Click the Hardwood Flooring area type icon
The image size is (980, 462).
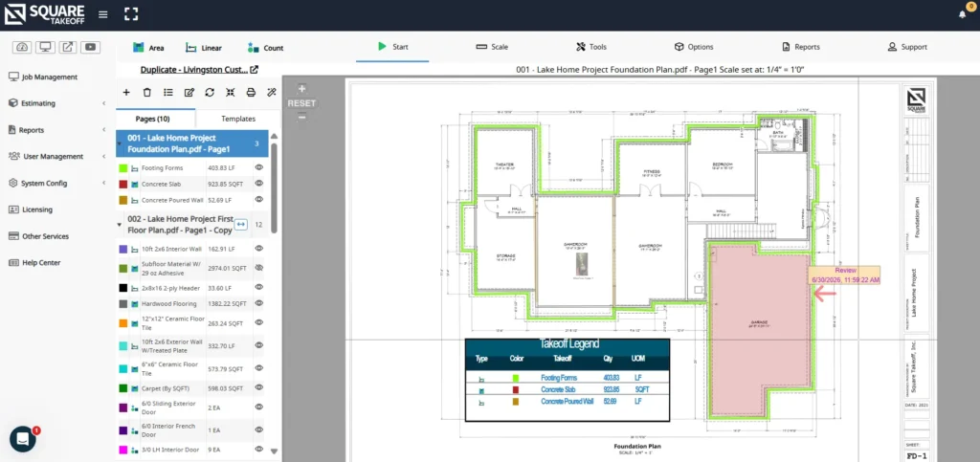coord(134,304)
